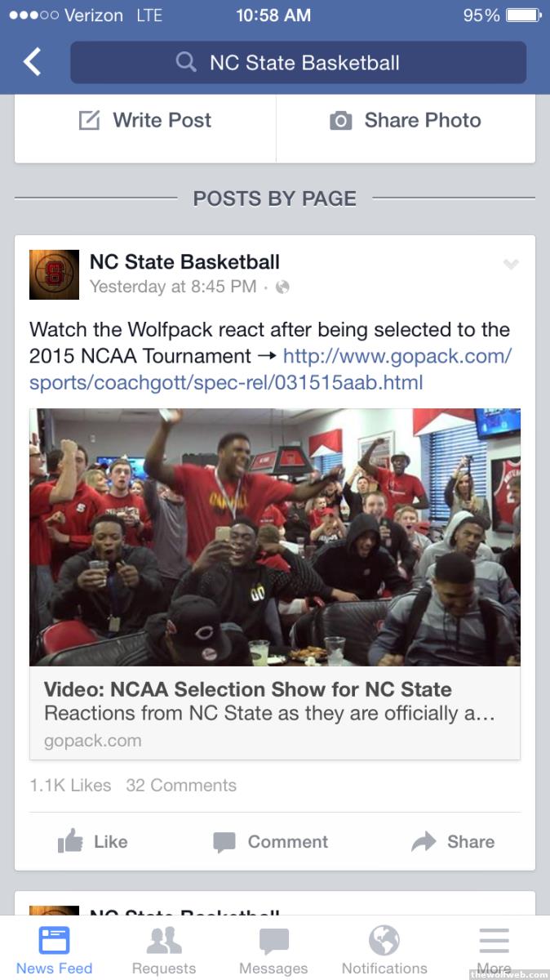The height and width of the screenshot is (980, 550).
Task: Open the NC State Basketball profile picture
Action: 54,274
